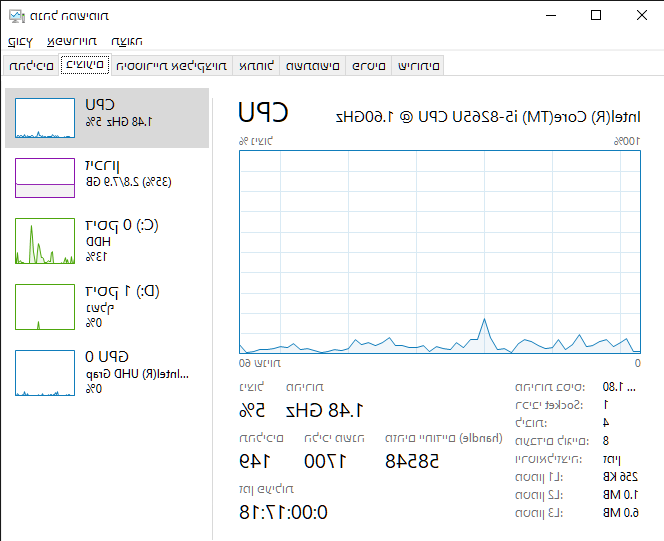
Task: Click the Task Manager title bar icon
Action: coord(16,15)
